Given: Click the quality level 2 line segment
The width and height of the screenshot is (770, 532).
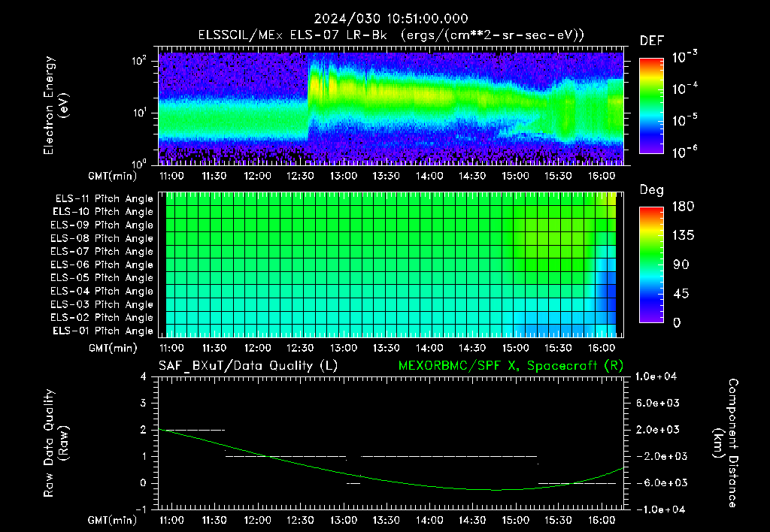Looking at the screenshot, I should coord(192,430).
